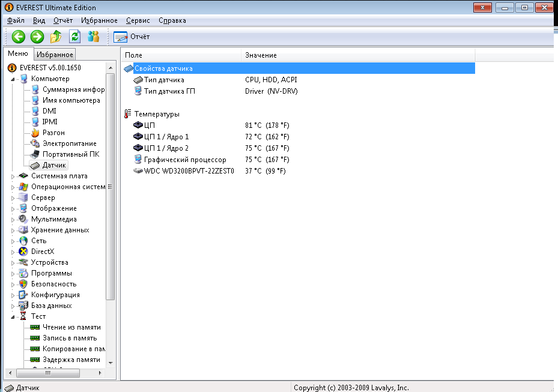This screenshot has width=558, height=392.
Task: Select EVEREST v5.00.1650 root node
Action: 50,68
